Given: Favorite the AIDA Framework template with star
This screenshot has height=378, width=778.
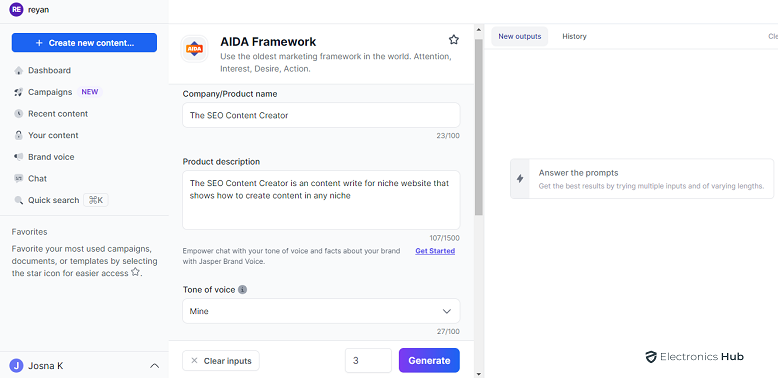Looking at the screenshot, I should pyautogui.click(x=454, y=40).
